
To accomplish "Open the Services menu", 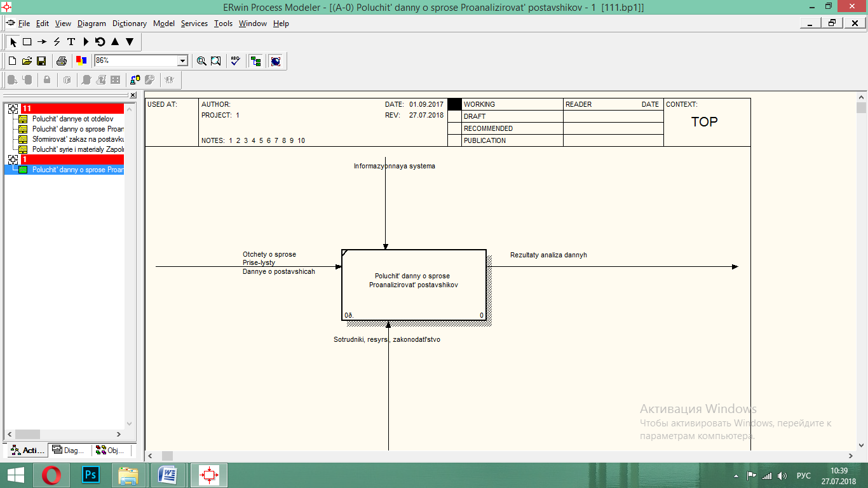I will (194, 24).
